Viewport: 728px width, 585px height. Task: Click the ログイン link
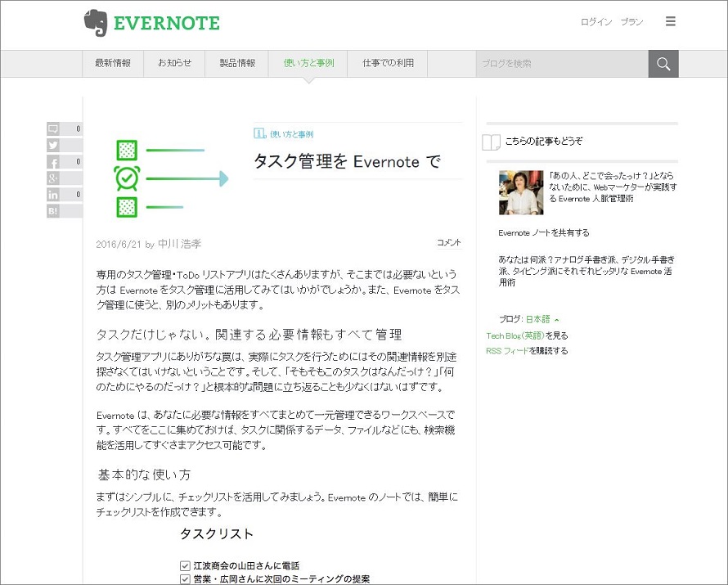(x=596, y=22)
